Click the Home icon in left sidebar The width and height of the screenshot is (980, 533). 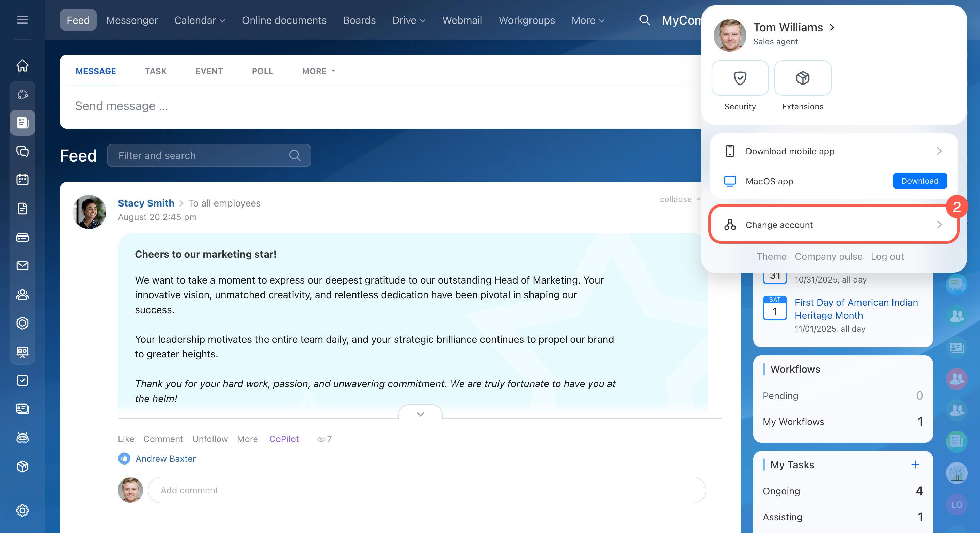pyautogui.click(x=22, y=65)
